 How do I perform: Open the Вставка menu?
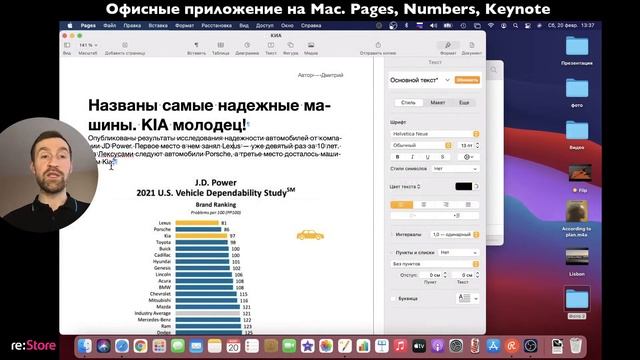[x=158, y=25]
